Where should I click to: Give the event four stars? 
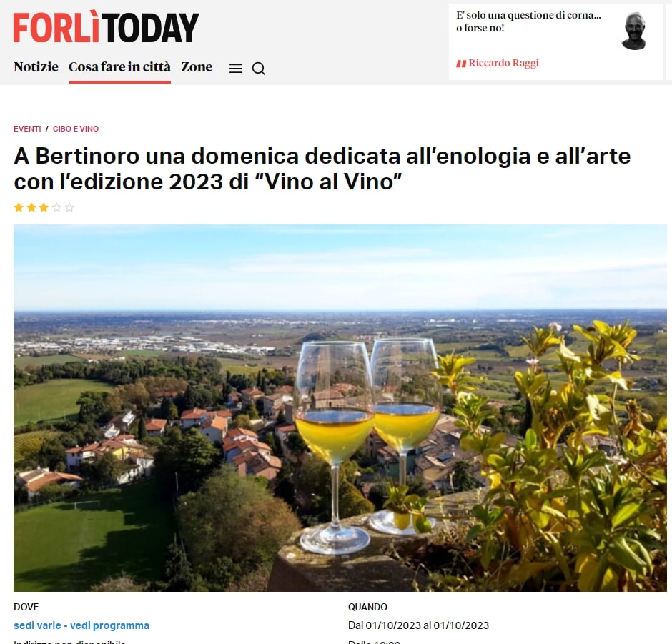56,208
